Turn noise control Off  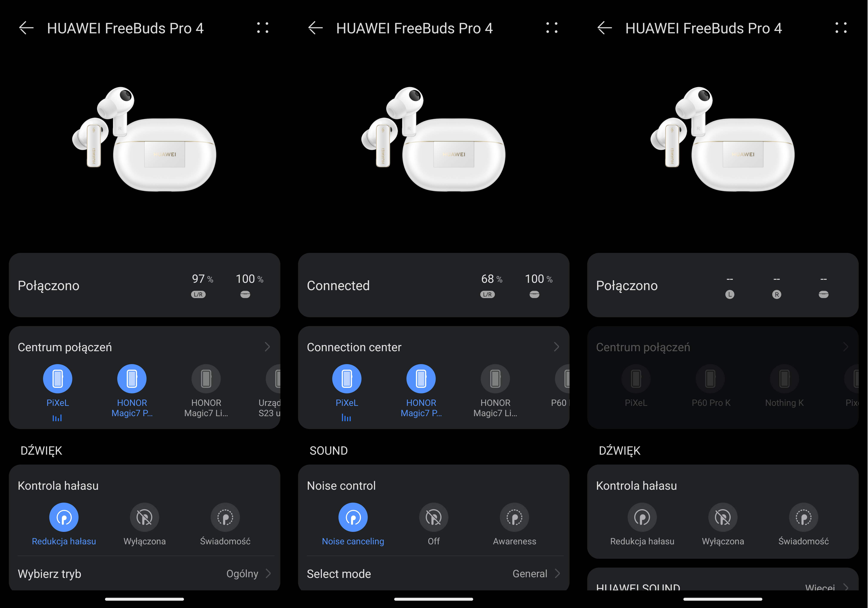click(434, 517)
